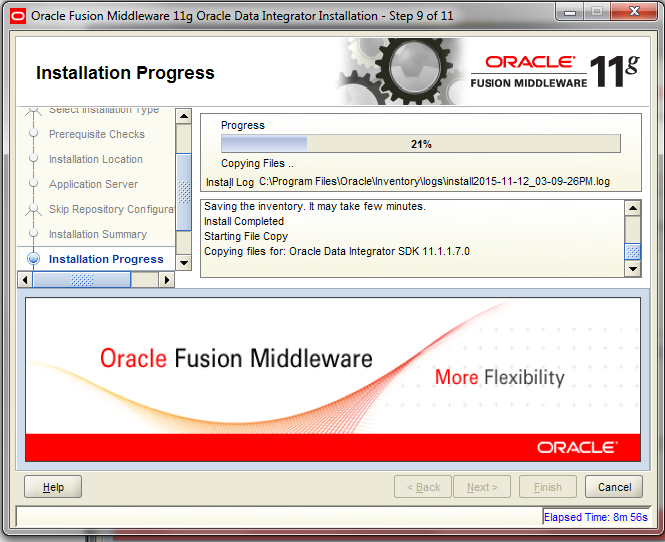The height and width of the screenshot is (542, 665).
Task: Click the bottom status message field
Action: point(279,517)
